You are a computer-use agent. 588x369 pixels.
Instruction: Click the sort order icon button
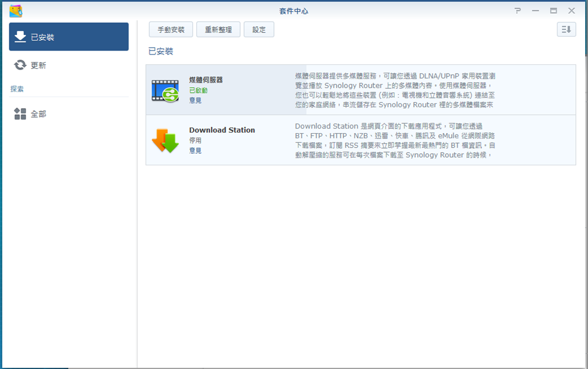click(x=566, y=29)
